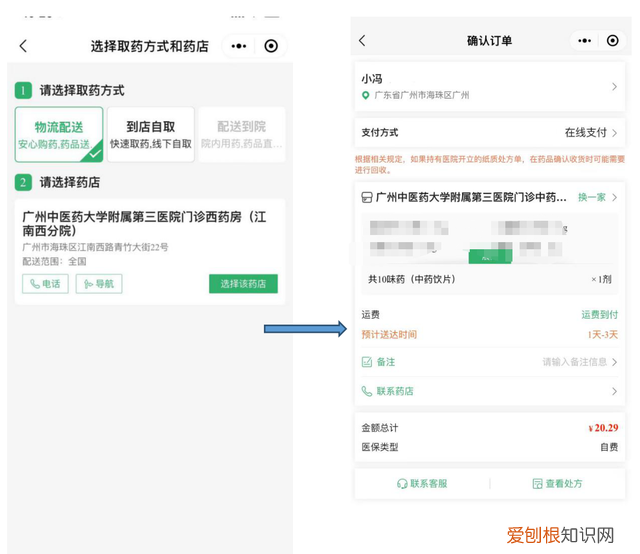Click chevron next to 换一家

614,198
